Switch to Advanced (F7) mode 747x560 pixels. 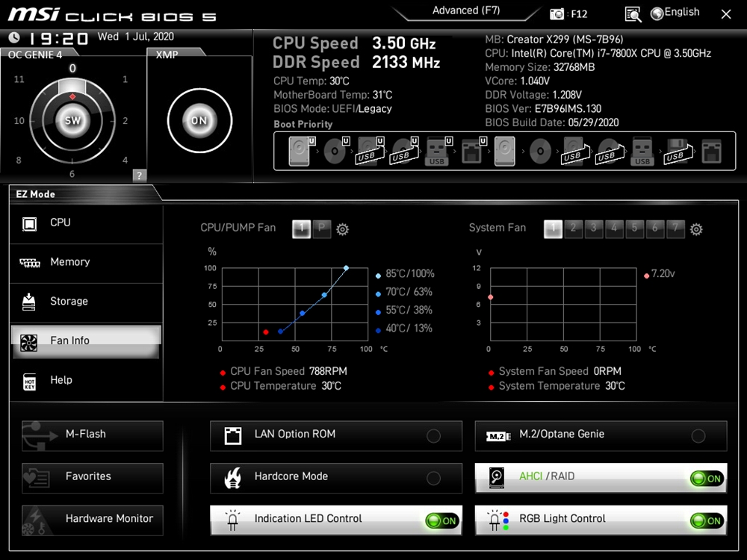click(466, 10)
